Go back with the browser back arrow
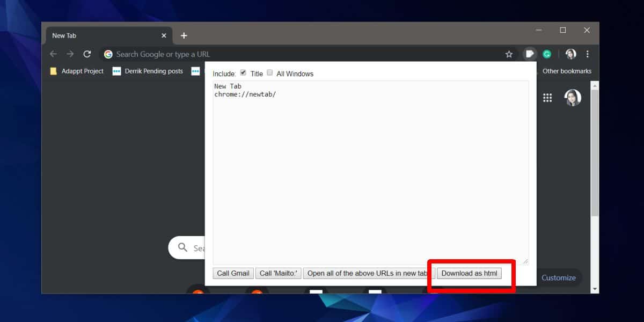 coord(53,54)
